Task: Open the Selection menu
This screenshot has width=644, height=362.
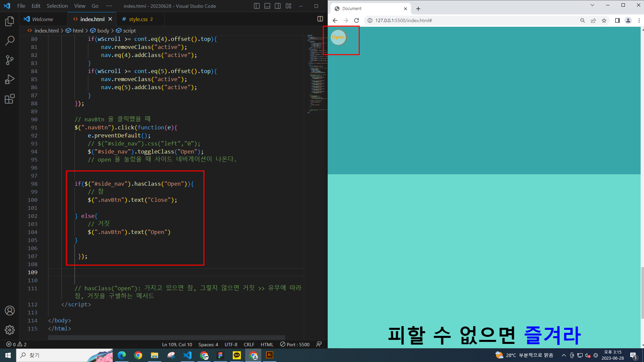Action: pyautogui.click(x=57, y=6)
